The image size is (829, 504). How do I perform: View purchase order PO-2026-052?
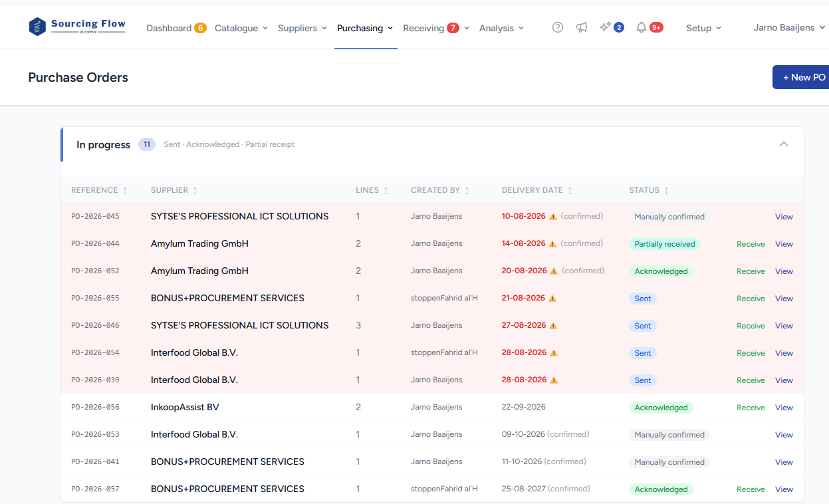784,271
